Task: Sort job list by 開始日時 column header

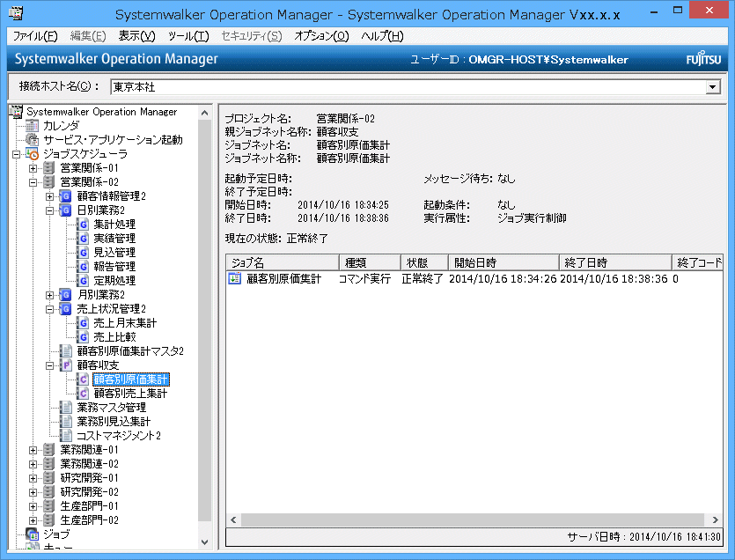Action: coord(503,262)
